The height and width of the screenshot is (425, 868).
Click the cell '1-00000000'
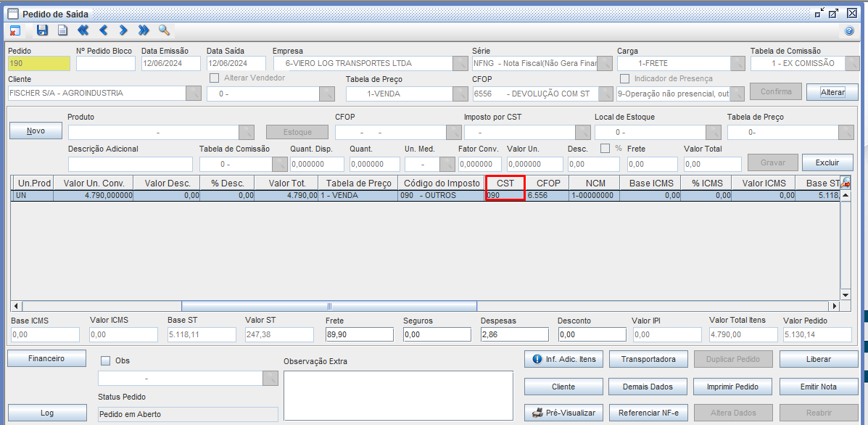(595, 195)
